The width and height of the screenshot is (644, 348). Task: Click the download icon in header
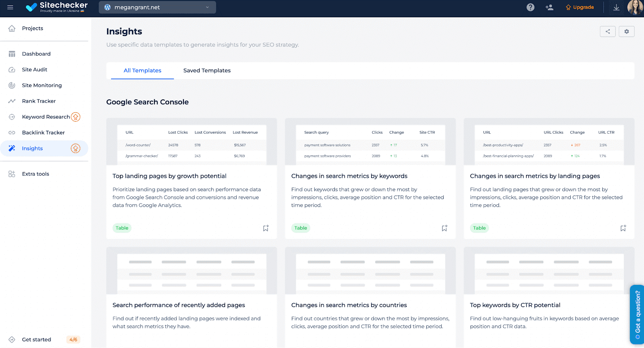pyautogui.click(x=616, y=7)
